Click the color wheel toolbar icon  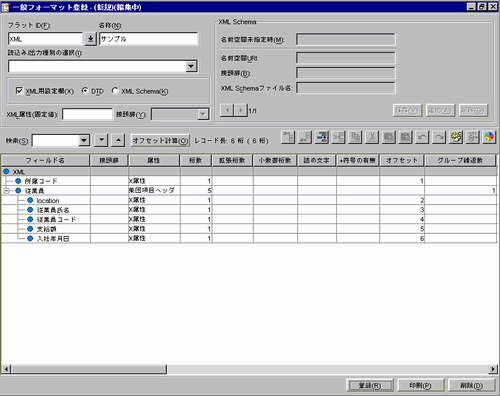(x=489, y=137)
